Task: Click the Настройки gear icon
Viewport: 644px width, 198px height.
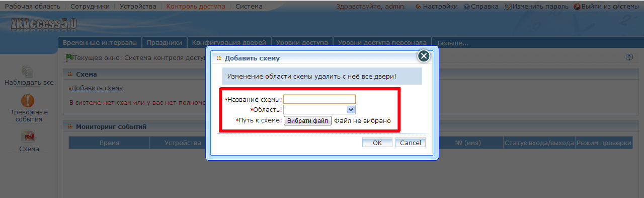Action: (x=419, y=7)
